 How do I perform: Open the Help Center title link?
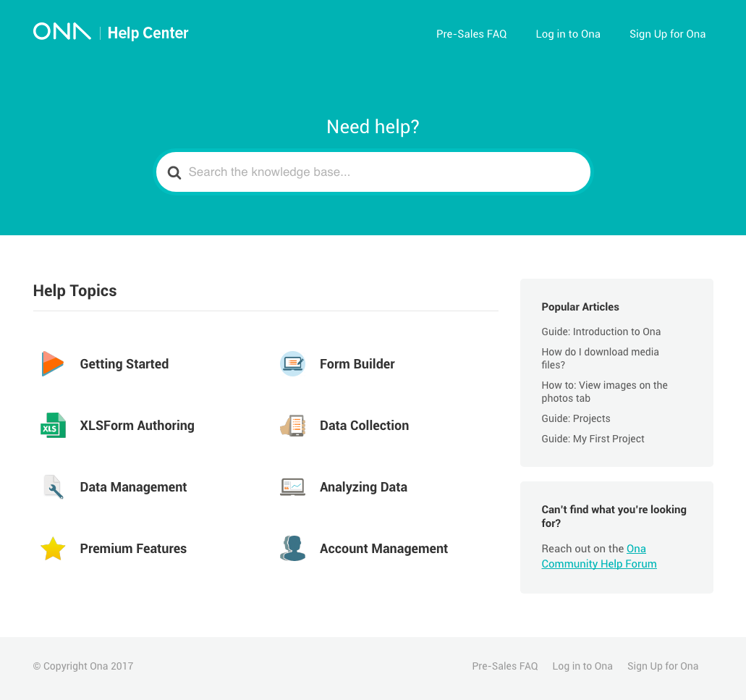tap(148, 33)
